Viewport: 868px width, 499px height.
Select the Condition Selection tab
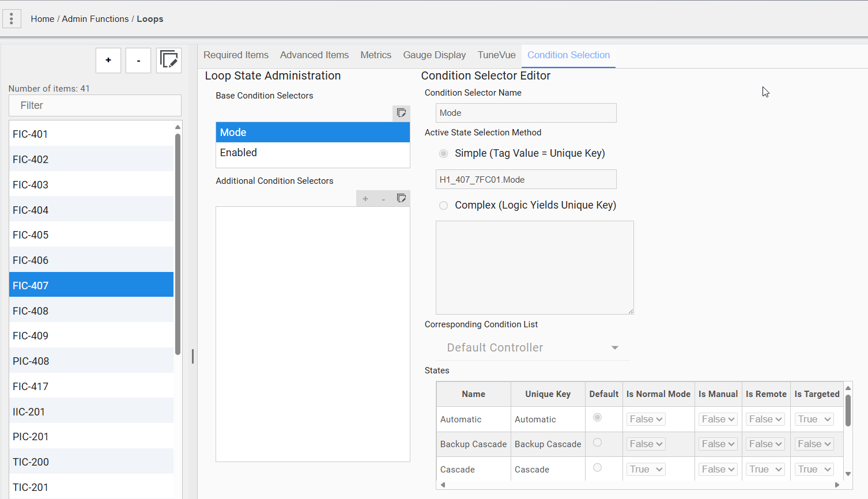pyautogui.click(x=568, y=55)
